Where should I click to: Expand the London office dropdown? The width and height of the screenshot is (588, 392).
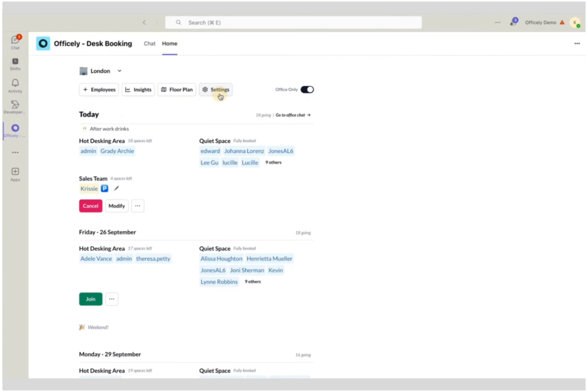click(119, 71)
